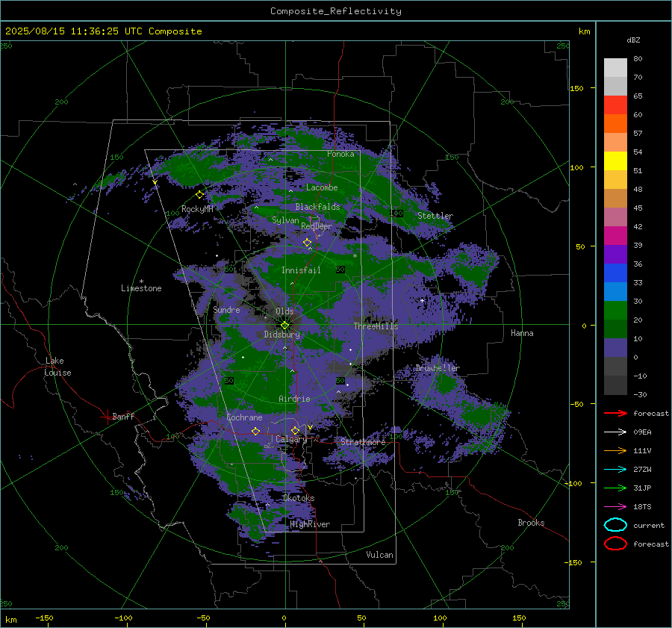
Task: Click the Ponoka city label
Action: 340,154
